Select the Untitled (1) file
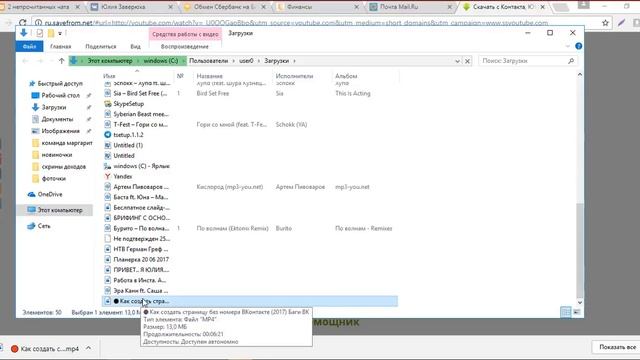Image resolution: width=640 pixels, height=360 pixels. point(128,145)
